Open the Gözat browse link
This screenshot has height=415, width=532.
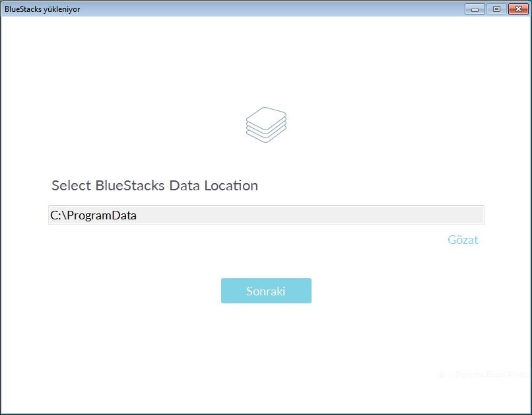[463, 240]
